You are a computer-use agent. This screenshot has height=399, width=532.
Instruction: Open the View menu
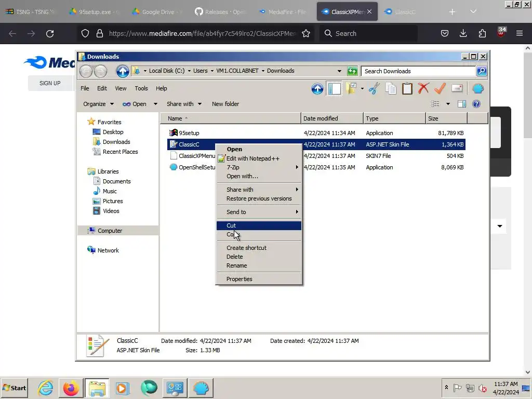121,88
